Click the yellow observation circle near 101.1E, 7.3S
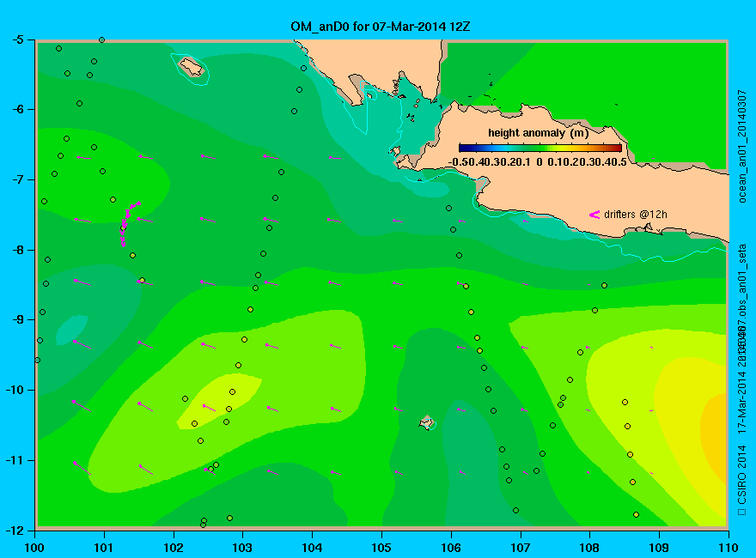 (113, 199)
